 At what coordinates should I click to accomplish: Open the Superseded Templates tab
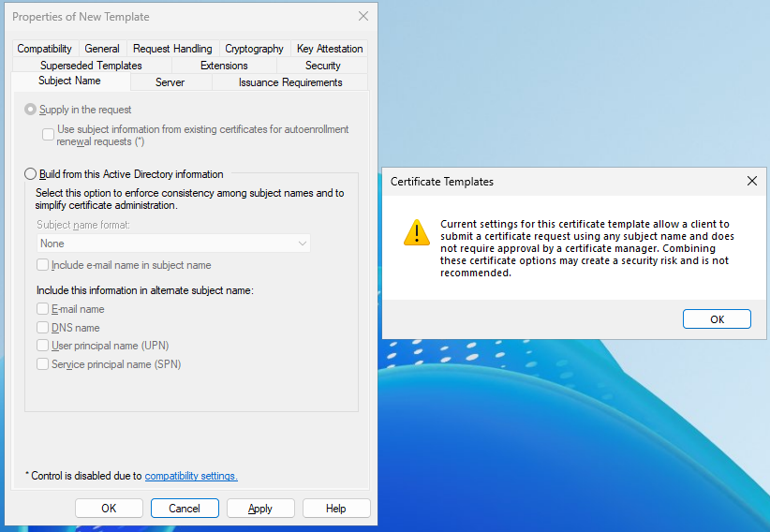(91, 66)
